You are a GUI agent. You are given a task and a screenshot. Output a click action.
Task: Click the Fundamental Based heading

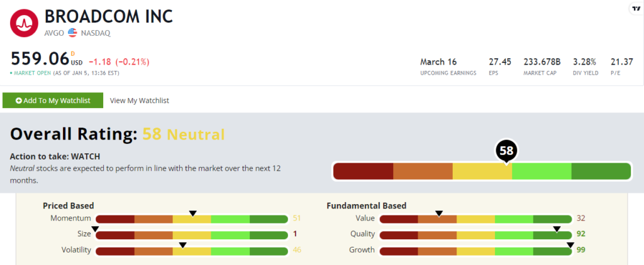tap(367, 206)
